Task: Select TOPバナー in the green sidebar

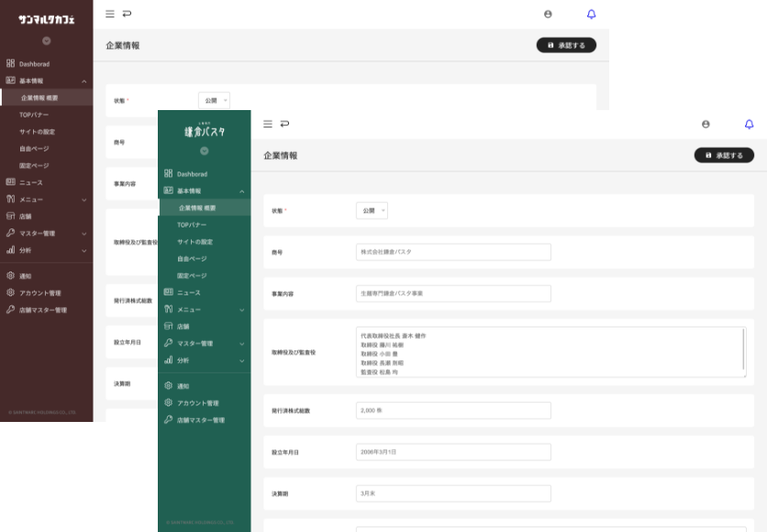Action: click(192, 225)
